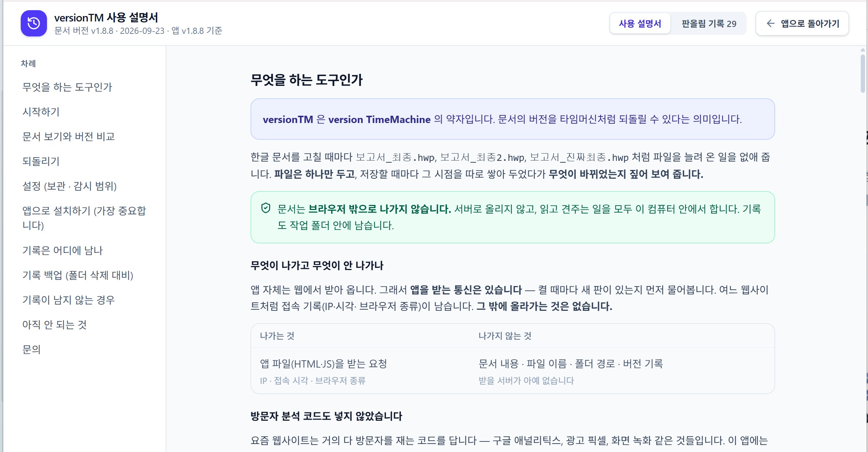Click the 차례 sidebar heading

point(28,64)
